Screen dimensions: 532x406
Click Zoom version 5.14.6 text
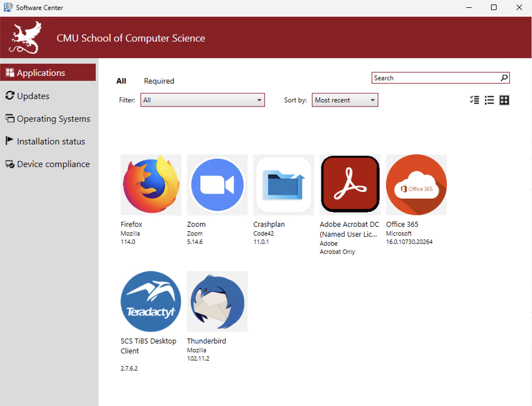pyautogui.click(x=195, y=242)
